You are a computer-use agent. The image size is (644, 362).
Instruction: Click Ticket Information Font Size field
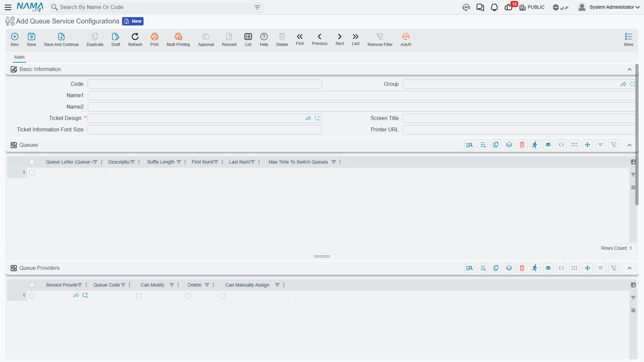[205, 130]
